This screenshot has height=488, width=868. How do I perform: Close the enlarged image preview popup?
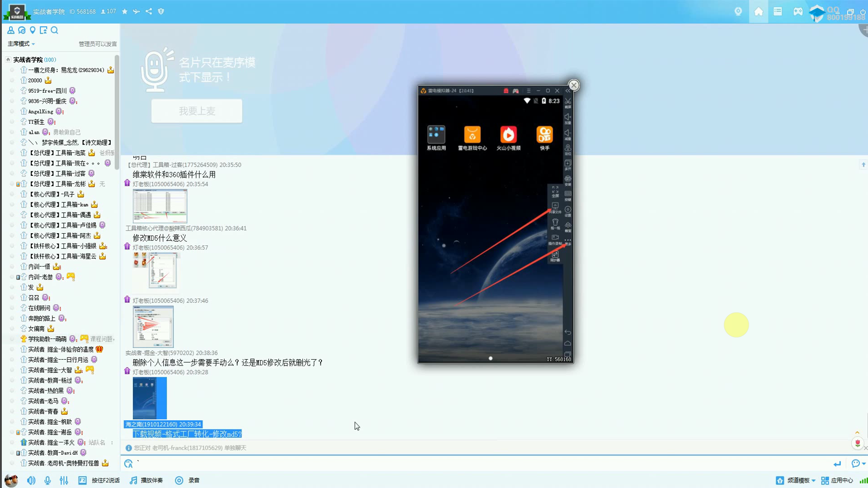click(574, 85)
